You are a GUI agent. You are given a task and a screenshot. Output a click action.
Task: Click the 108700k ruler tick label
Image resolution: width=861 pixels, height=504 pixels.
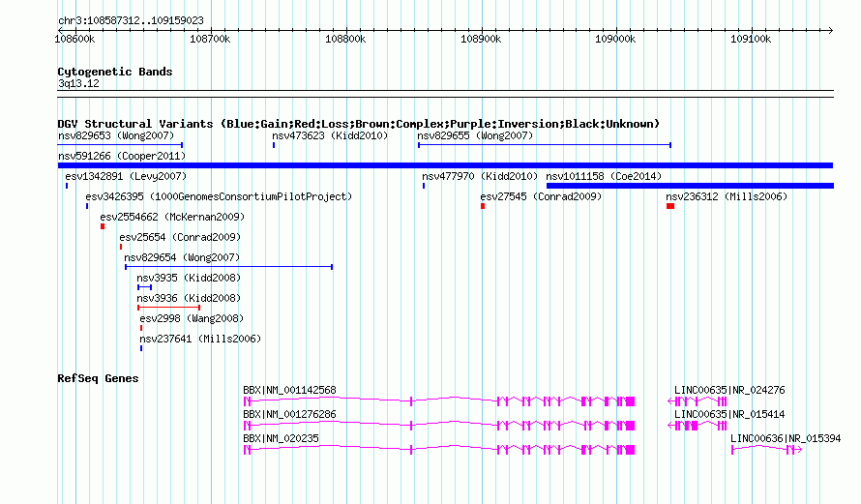(x=210, y=39)
